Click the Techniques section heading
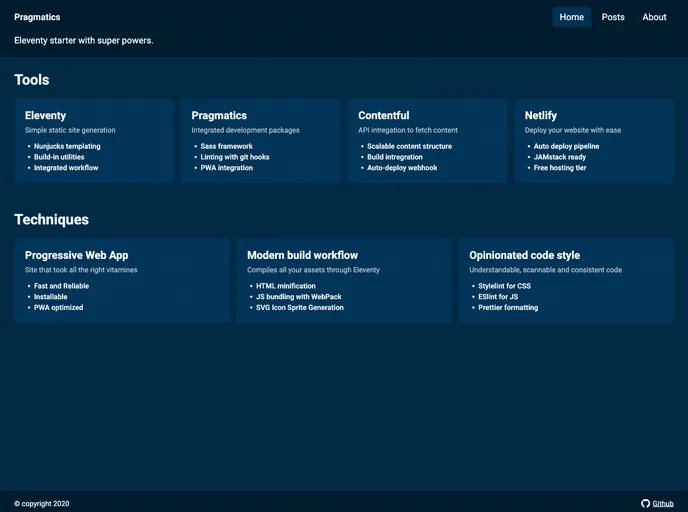Screen dimensions: 688x512 [52, 220]
